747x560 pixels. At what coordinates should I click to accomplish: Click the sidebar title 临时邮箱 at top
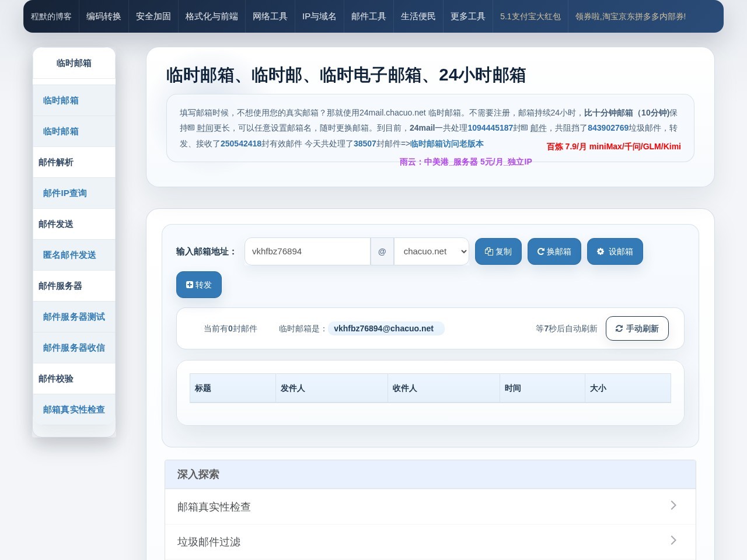[x=74, y=63]
